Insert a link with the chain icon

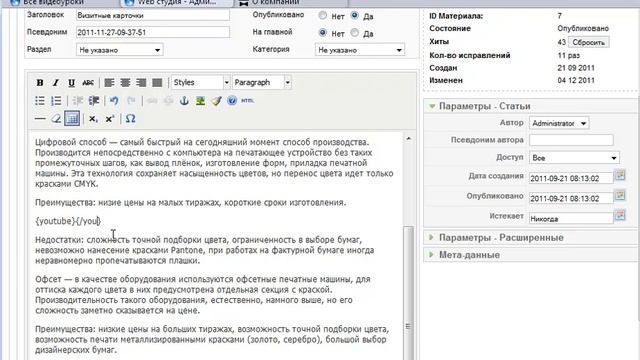(x=152, y=100)
